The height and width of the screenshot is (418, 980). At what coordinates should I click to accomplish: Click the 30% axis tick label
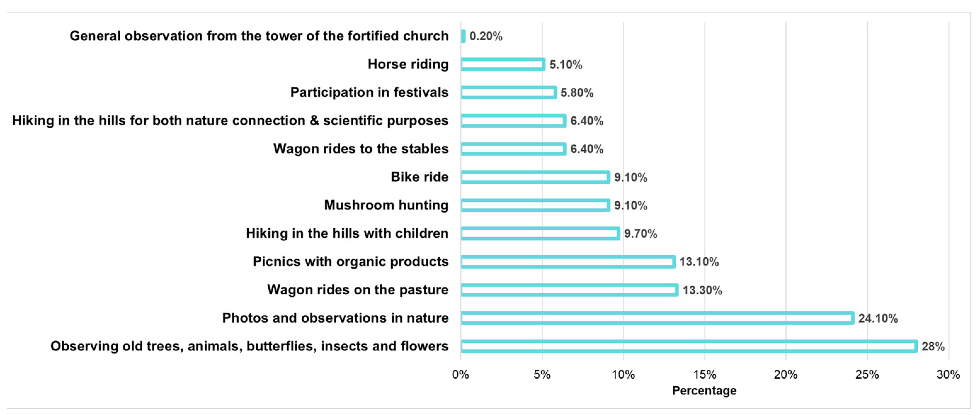949,375
